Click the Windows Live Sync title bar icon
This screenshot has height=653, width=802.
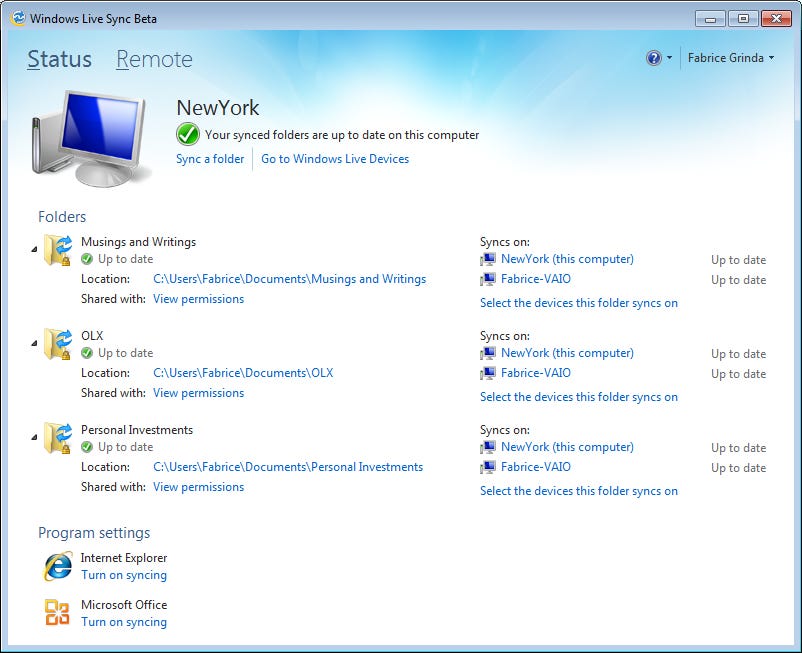point(18,18)
